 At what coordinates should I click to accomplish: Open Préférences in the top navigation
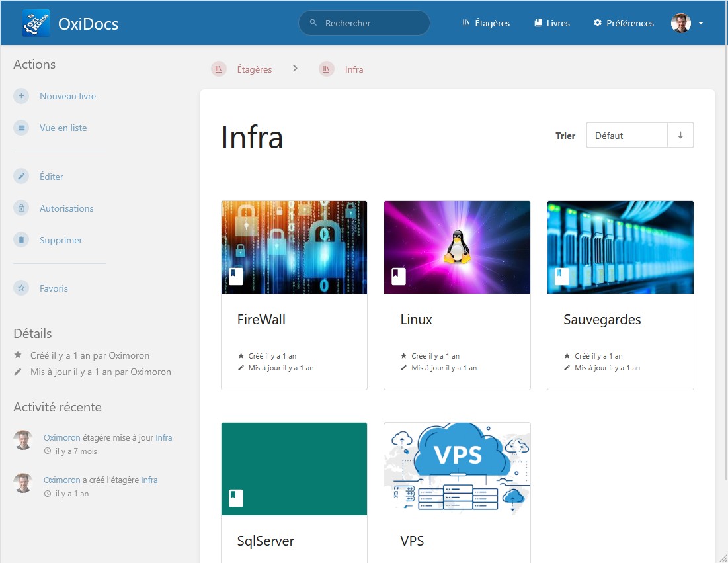[624, 23]
